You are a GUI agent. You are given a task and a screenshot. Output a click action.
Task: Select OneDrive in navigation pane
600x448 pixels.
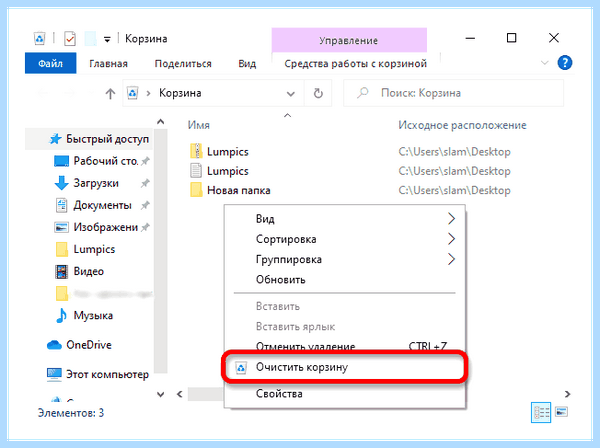pos(89,345)
